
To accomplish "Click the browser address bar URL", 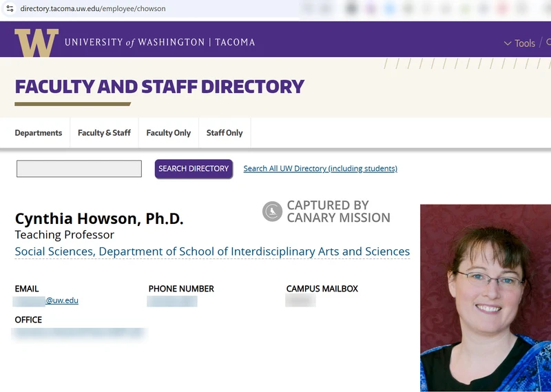I will pyautogui.click(x=93, y=9).
